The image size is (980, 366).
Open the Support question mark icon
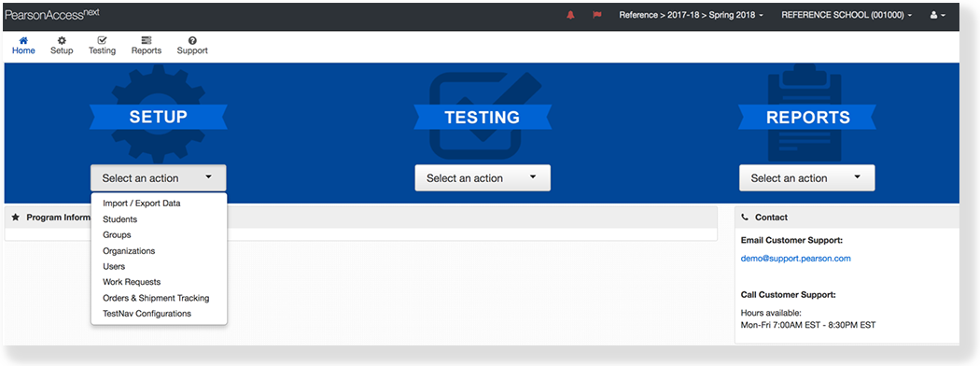click(x=192, y=40)
